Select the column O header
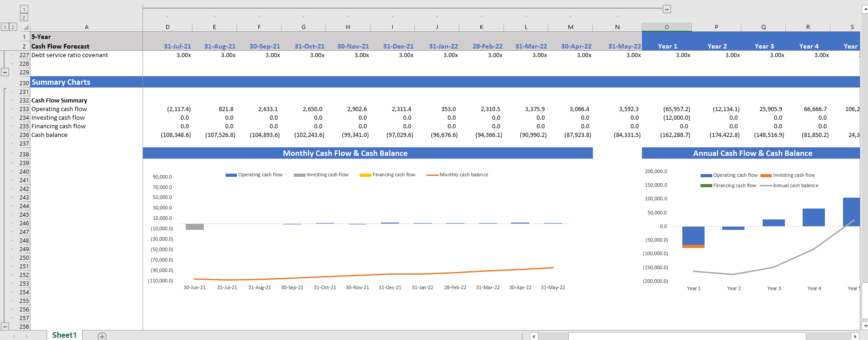The width and height of the screenshot is (868, 340). pyautogui.click(x=666, y=27)
